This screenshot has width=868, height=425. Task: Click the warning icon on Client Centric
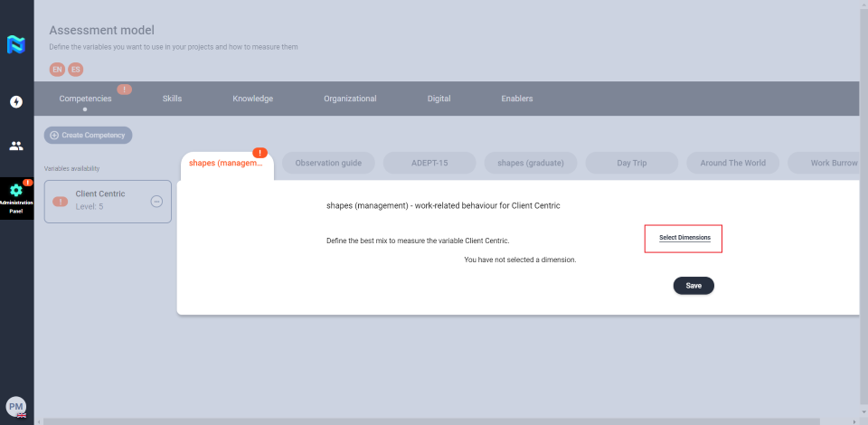pyautogui.click(x=61, y=201)
